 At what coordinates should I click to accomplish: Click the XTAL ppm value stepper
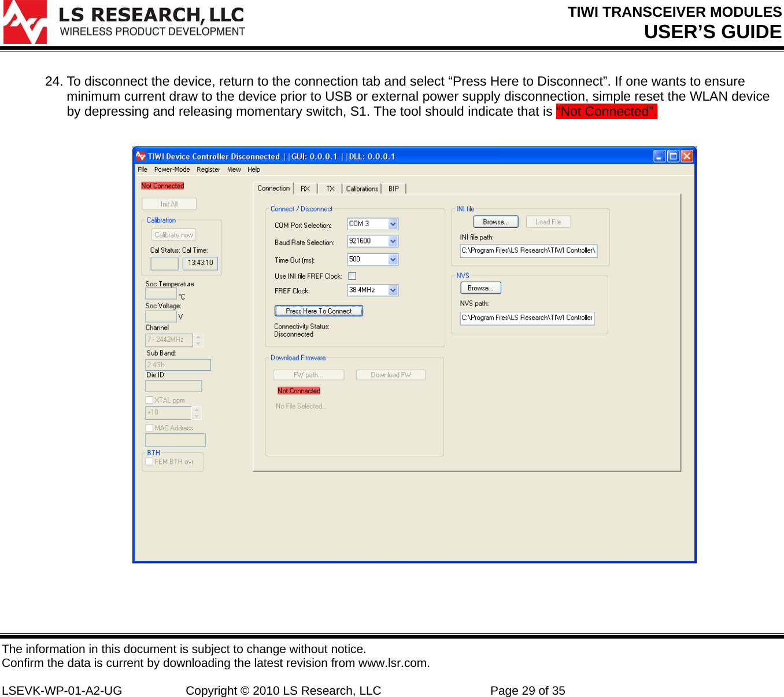point(197,413)
